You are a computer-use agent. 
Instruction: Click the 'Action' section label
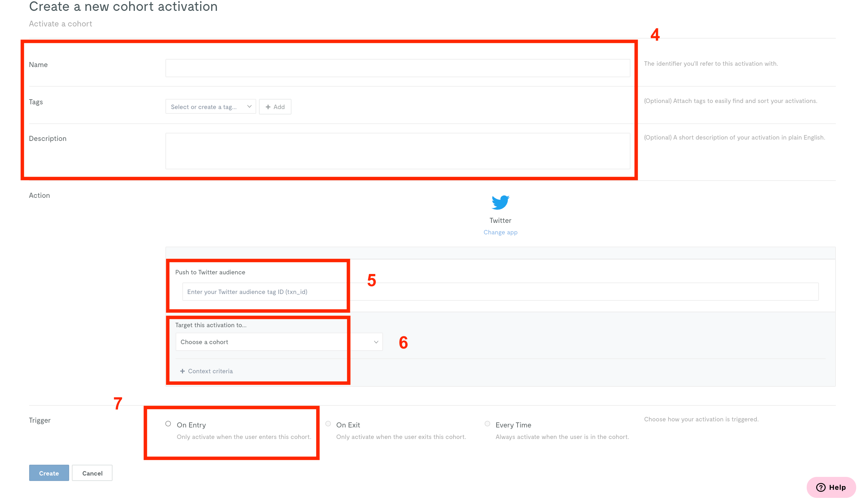[x=39, y=195]
